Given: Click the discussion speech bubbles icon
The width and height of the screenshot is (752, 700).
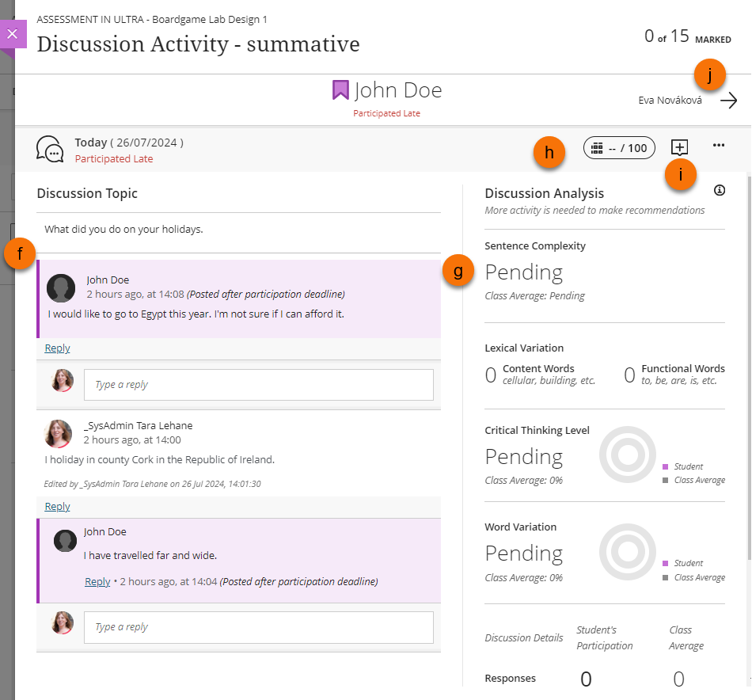Looking at the screenshot, I should pos(51,149).
